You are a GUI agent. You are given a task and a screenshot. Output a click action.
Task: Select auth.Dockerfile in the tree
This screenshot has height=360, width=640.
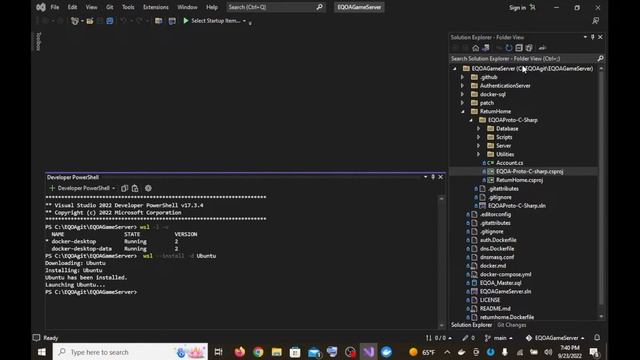click(x=498, y=240)
